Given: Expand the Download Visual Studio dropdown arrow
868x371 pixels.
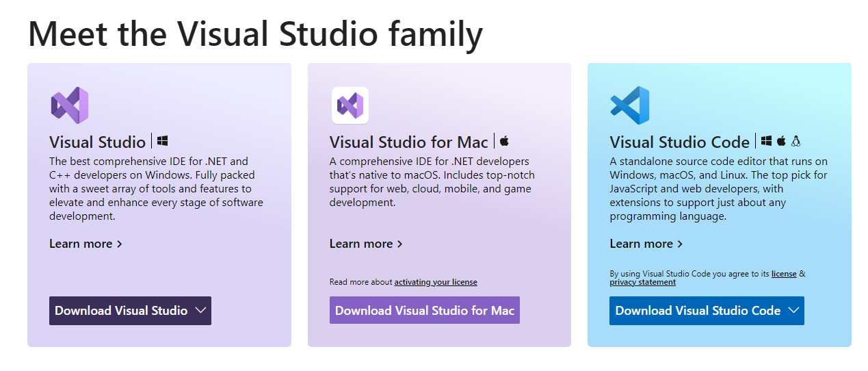Looking at the screenshot, I should click(200, 310).
